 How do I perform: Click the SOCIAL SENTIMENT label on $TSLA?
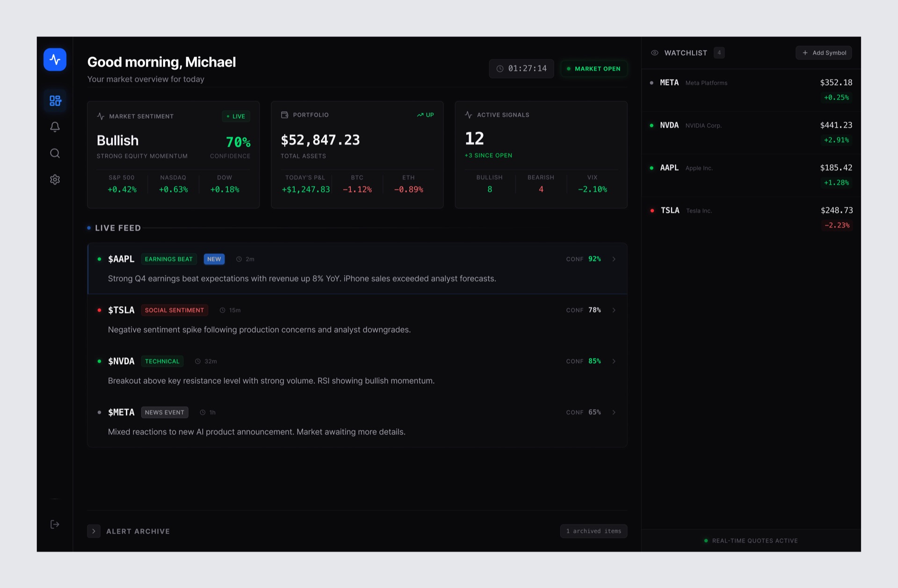(174, 310)
